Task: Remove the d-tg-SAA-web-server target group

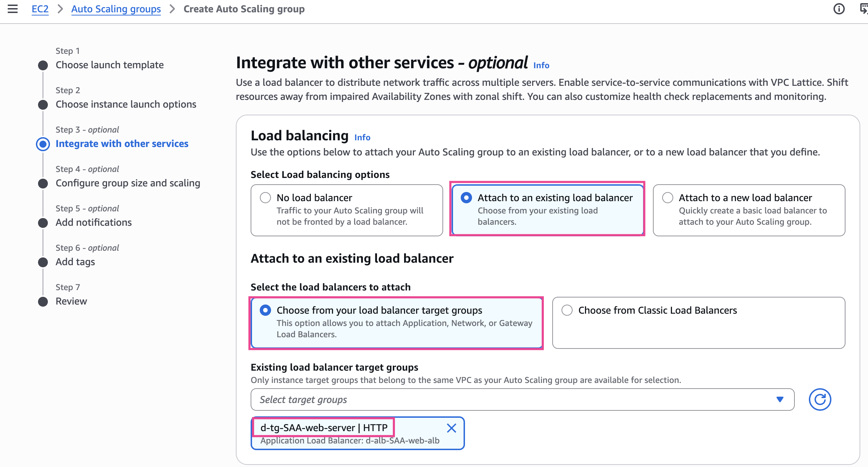Action: pos(451,428)
